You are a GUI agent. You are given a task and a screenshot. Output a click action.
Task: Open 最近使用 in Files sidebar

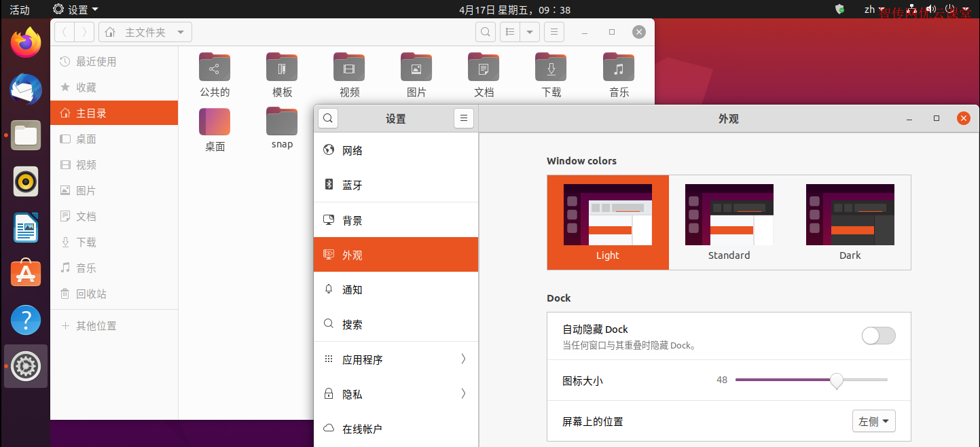coord(114,61)
